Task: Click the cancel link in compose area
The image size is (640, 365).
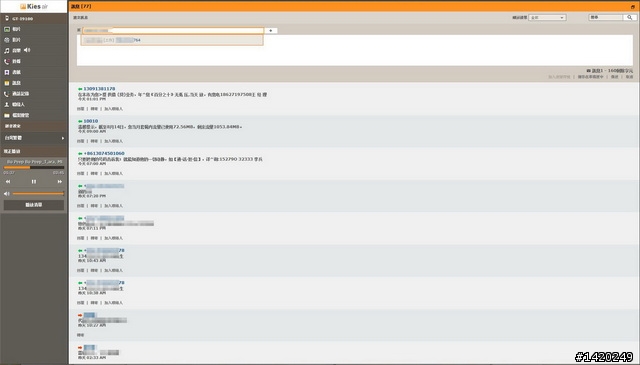Action: click(629, 77)
